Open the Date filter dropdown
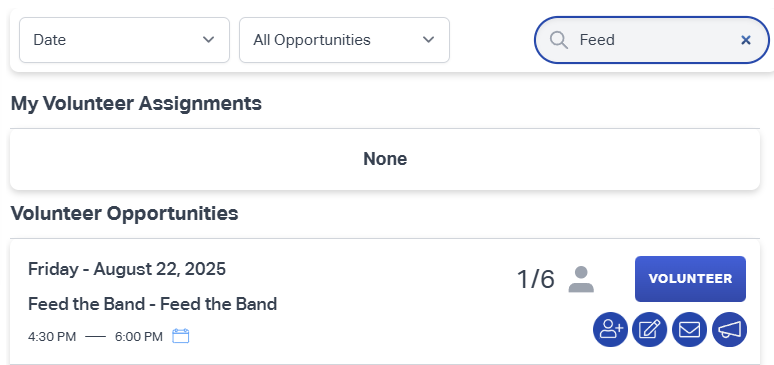 [x=124, y=40]
